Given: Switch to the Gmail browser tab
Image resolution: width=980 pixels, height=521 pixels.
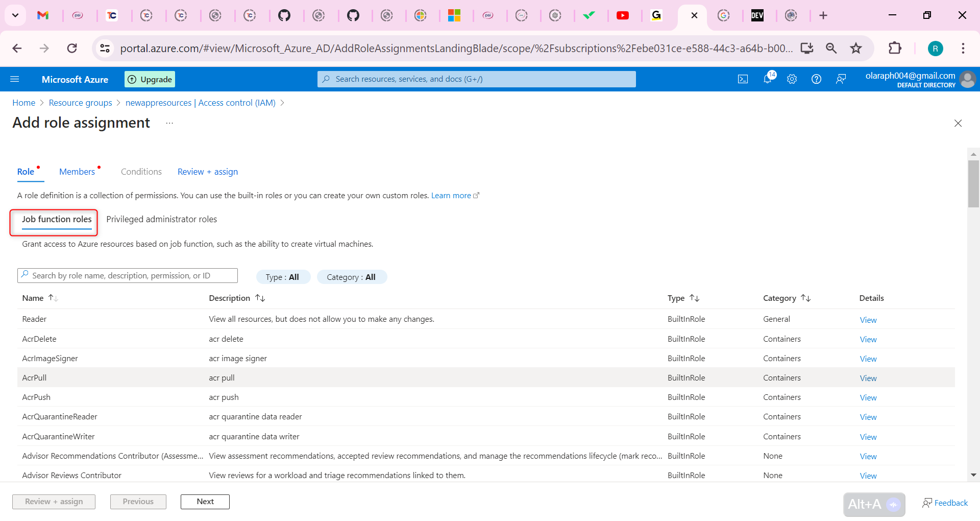Looking at the screenshot, I should coord(43,15).
